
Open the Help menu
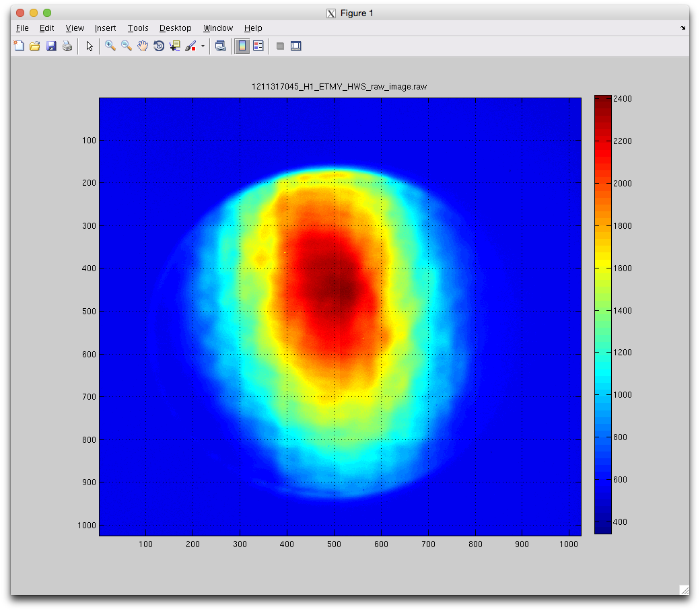pos(253,28)
